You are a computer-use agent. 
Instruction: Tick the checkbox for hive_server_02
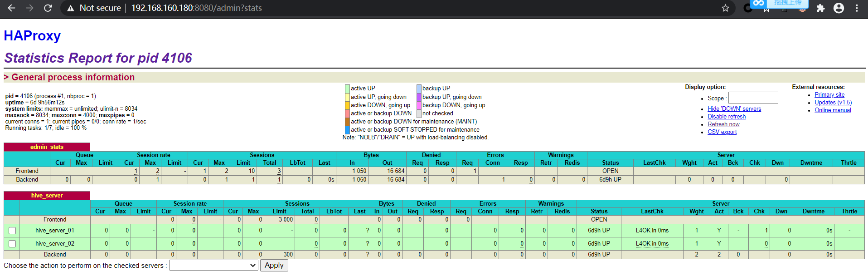pyautogui.click(x=12, y=244)
